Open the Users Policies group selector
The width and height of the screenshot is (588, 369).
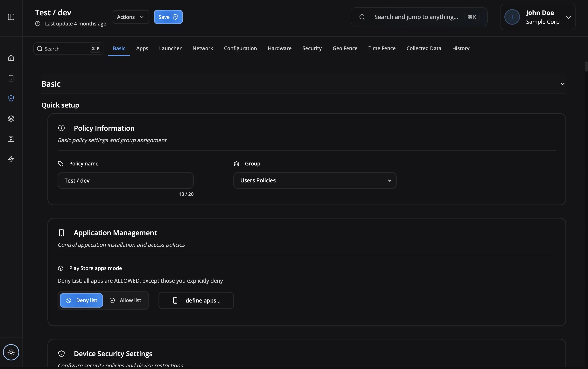(x=314, y=180)
